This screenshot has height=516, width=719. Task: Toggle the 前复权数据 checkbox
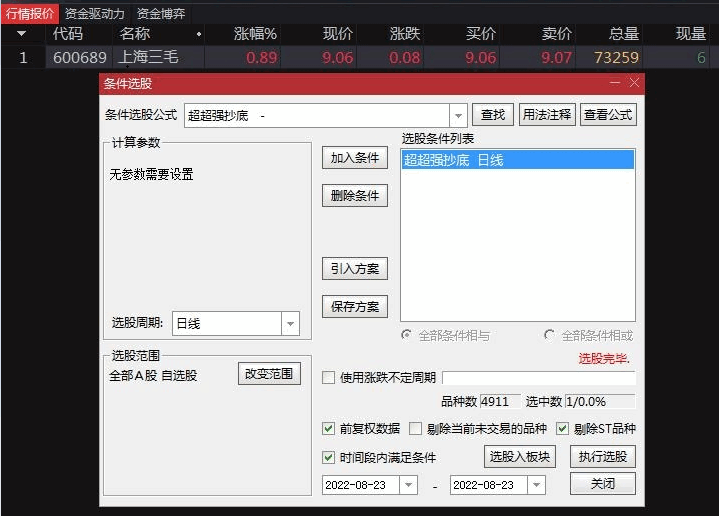click(328, 429)
